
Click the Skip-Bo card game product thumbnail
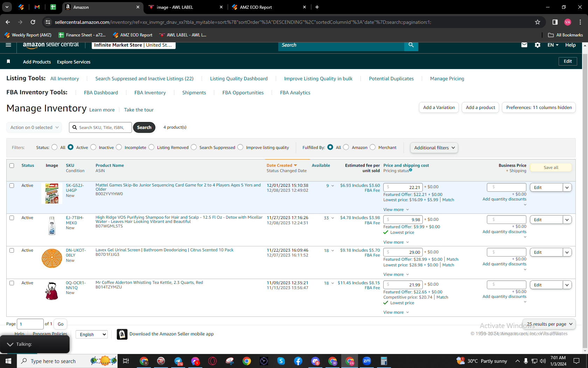[52, 193]
